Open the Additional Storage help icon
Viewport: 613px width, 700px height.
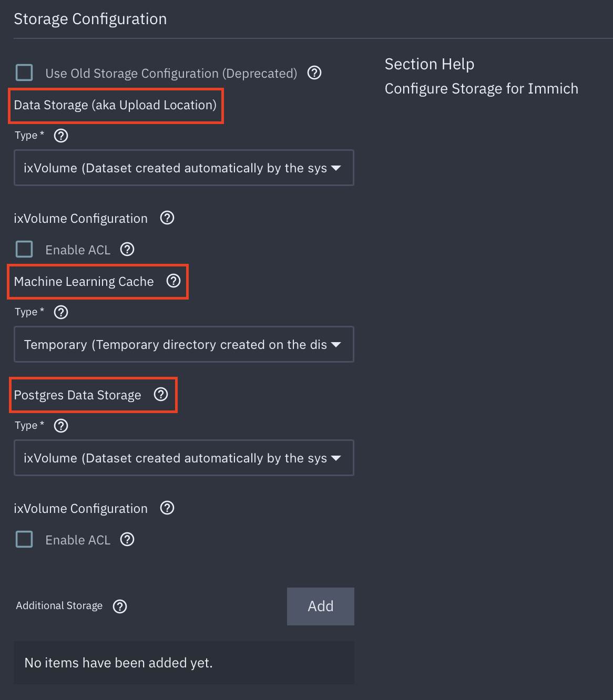pos(119,606)
